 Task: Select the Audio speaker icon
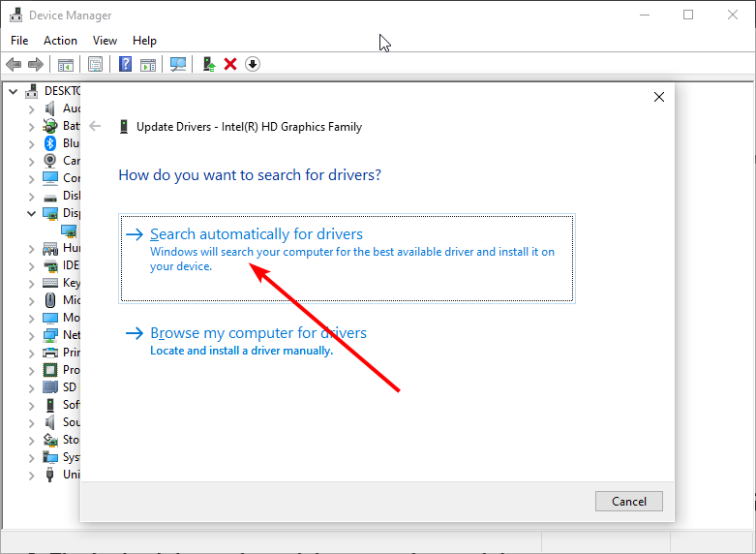pyautogui.click(x=50, y=108)
